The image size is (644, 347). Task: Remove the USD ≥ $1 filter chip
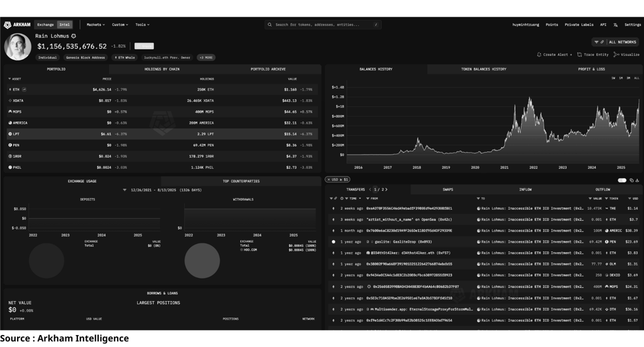click(328, 179)
